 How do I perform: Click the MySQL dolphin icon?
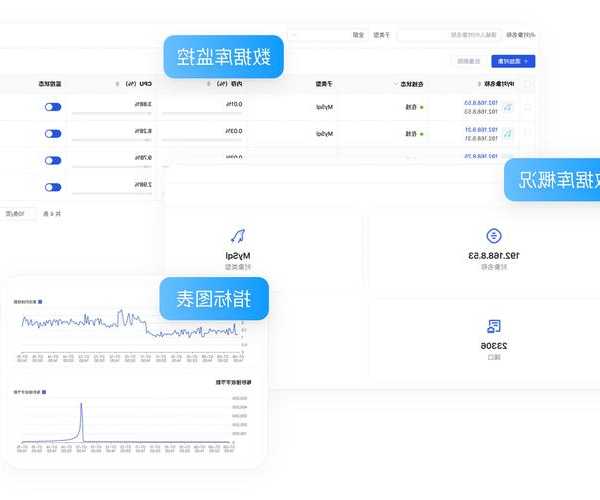[x=239, y=236]
